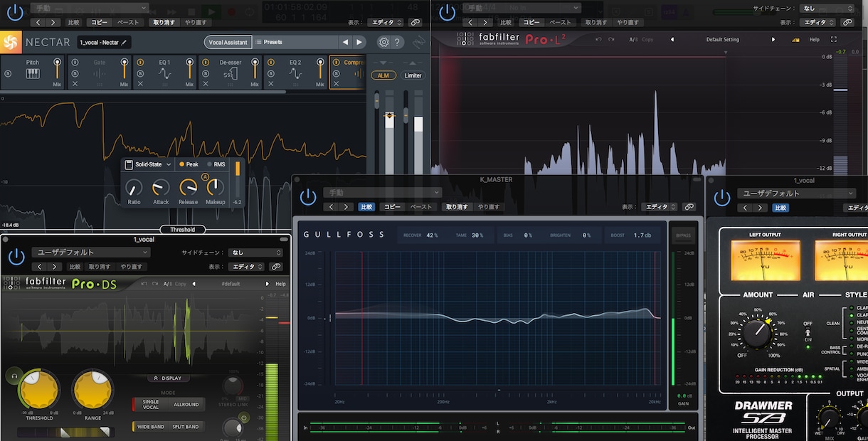Click Pro-L 2 full screen icon
The width and height of the screenshot is (868, 441).
834,40
